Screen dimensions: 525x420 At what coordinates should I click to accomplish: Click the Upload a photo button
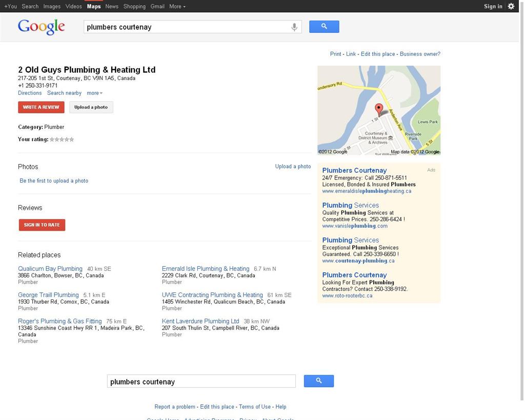tap(91, 107)
